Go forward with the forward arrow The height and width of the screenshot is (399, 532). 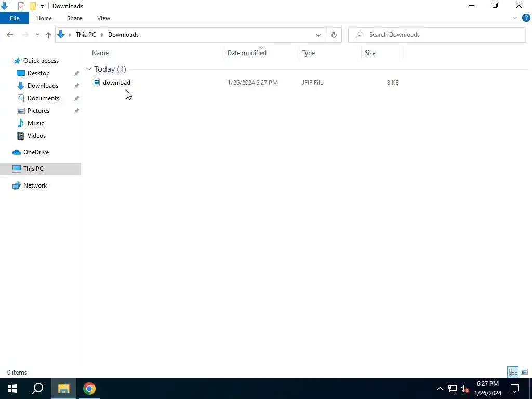pos(25,35)
